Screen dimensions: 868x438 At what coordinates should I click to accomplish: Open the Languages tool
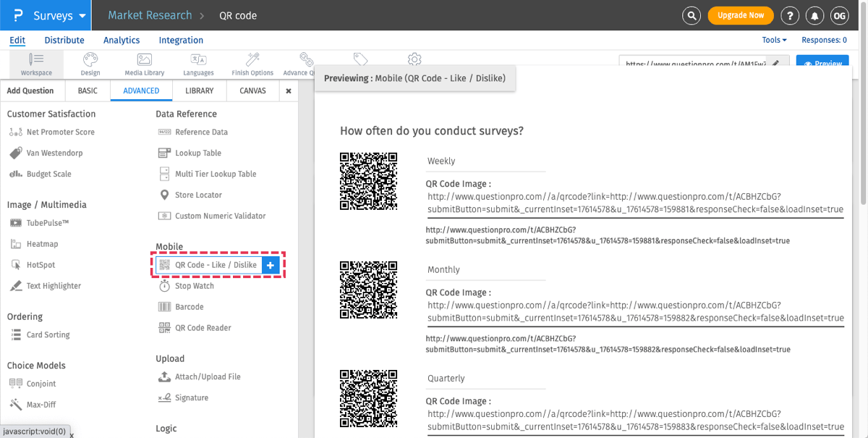click(198, 64)
